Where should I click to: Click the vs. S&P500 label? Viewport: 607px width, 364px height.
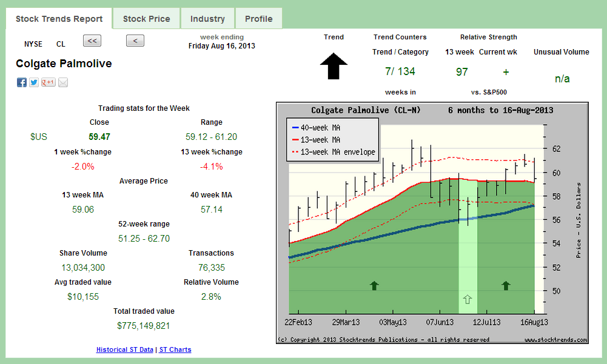pyautogui.click(x=489, y=92)
